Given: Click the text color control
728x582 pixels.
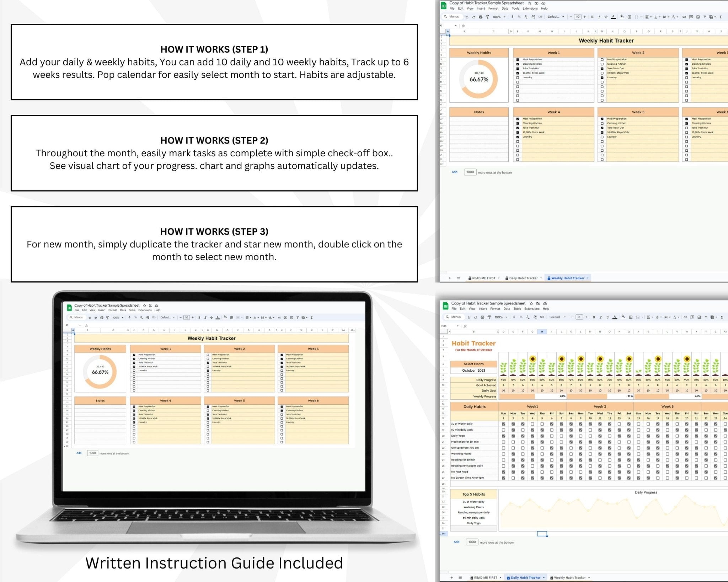Looking at the screenshot, I should pos(614,17).
